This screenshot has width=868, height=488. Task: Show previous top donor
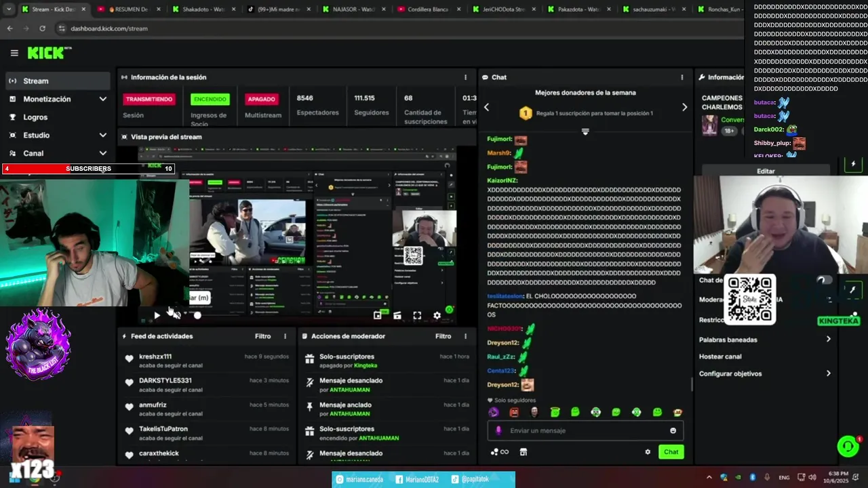486,107
